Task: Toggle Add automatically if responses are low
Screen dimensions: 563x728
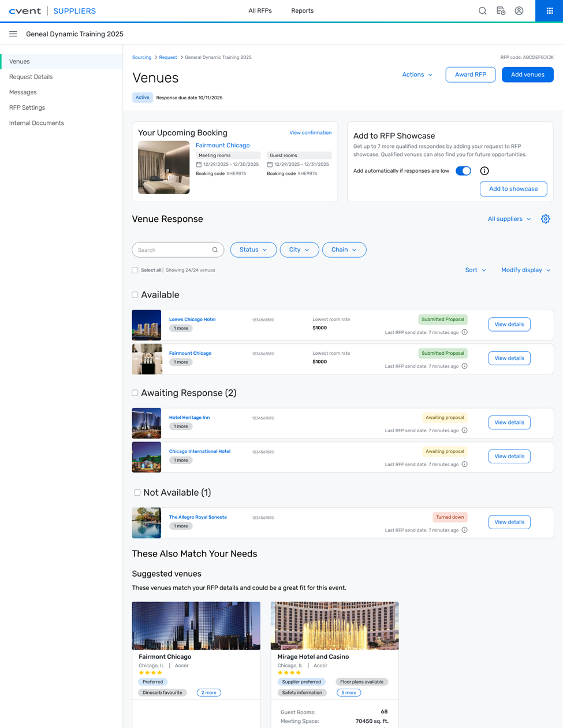Action: [x=463, y=171]
